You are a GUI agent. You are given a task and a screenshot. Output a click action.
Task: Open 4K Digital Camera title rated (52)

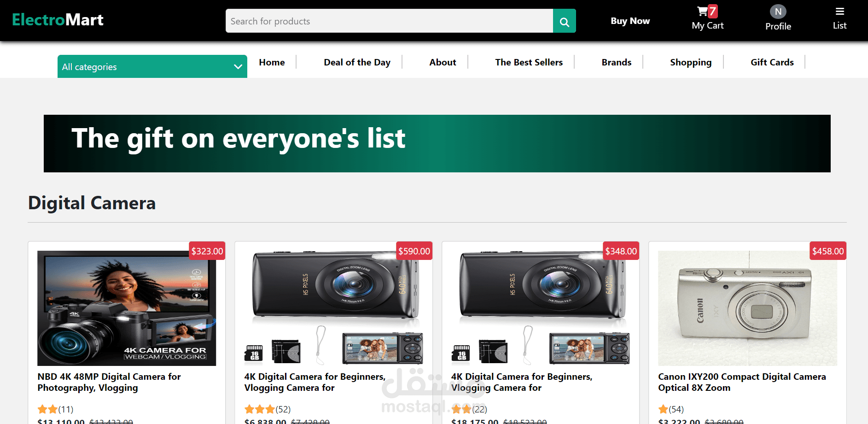315,382
